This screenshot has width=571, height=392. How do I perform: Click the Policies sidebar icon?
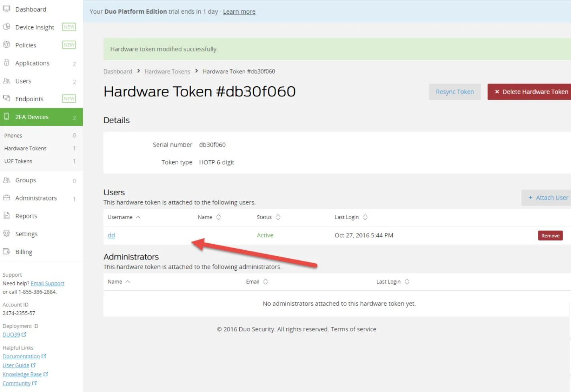pos(6,45)
